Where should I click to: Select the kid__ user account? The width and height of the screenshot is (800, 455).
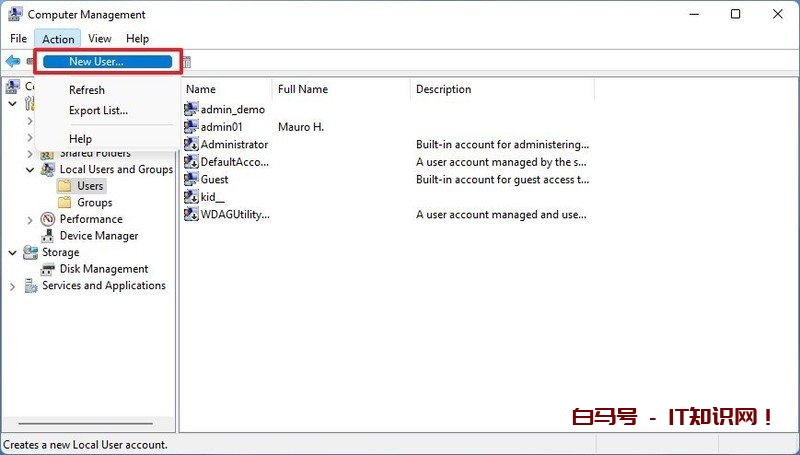tap(212, 197)
